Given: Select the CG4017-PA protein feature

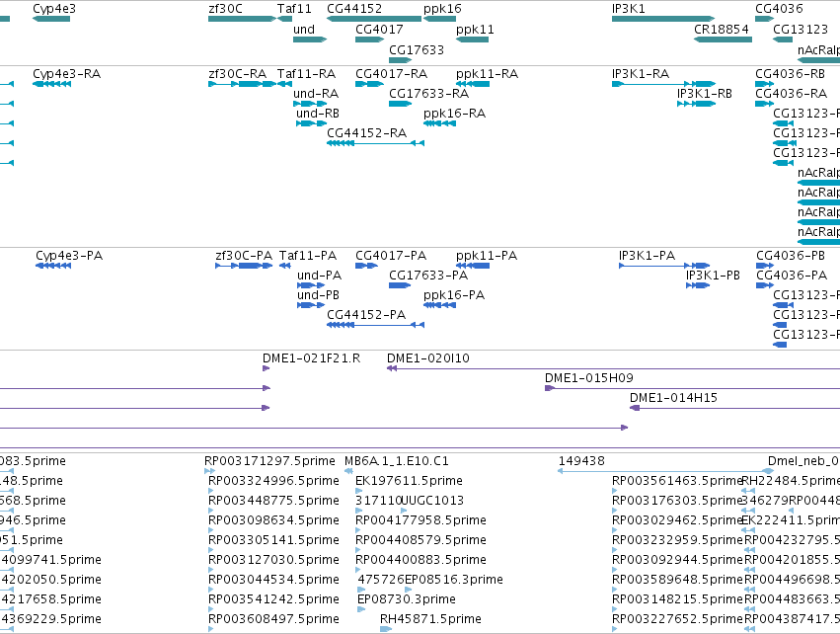Looking at the screenshot, I should [x=366, y=266].
